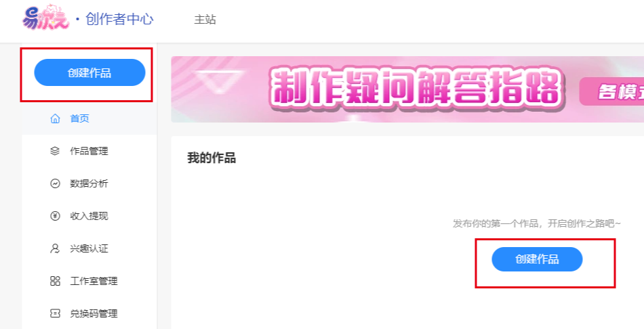Click the 创作者中心 header title
Viewport: 644px width, 329px height.
119,19
